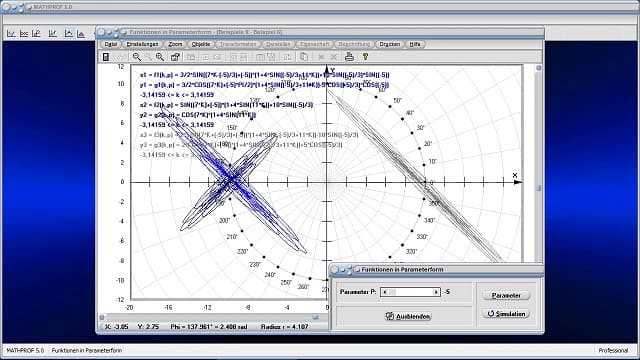Click the Parameter button
Image resolution: width=640 pixels, height=360 pixels.
tap(506, 295)
